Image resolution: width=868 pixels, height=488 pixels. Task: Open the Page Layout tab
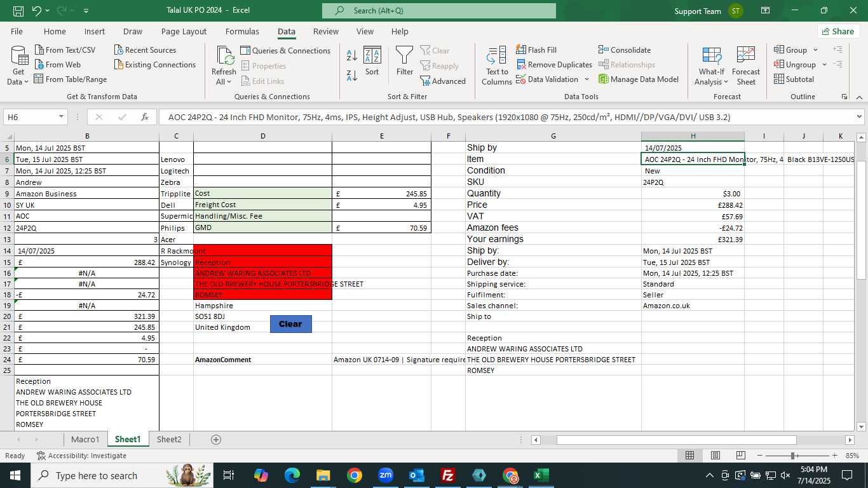(184, 31)
